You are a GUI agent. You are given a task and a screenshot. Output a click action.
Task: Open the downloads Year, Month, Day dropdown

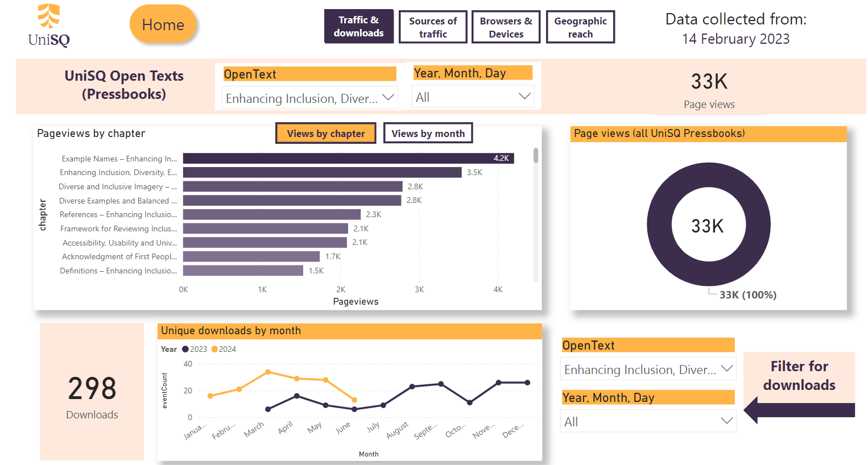coord(648,421)
